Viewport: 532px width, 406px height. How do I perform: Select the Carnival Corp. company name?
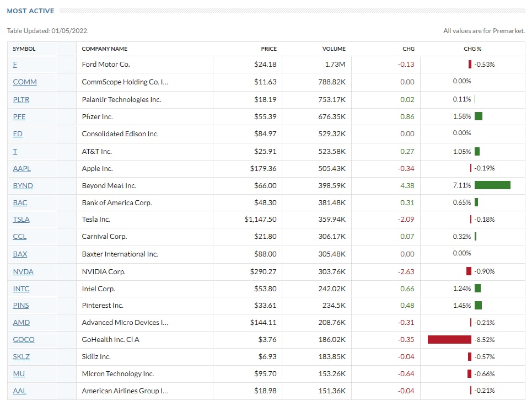point(105,237)
